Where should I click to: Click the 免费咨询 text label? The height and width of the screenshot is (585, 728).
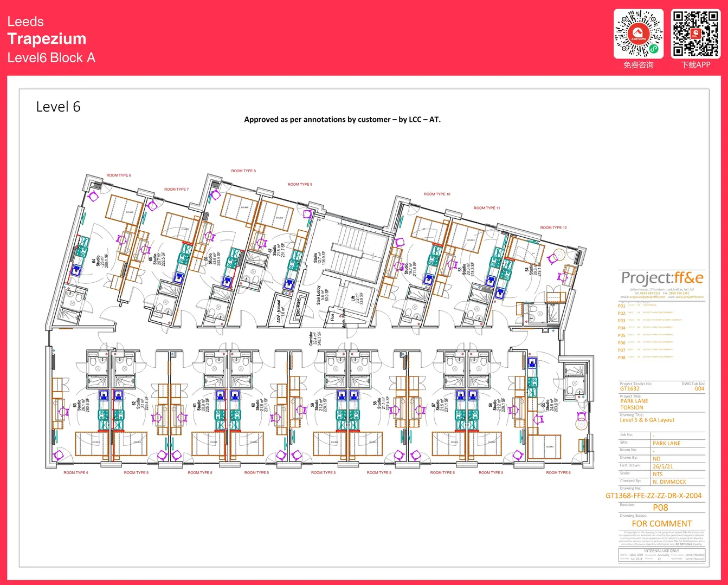point(638,65)
